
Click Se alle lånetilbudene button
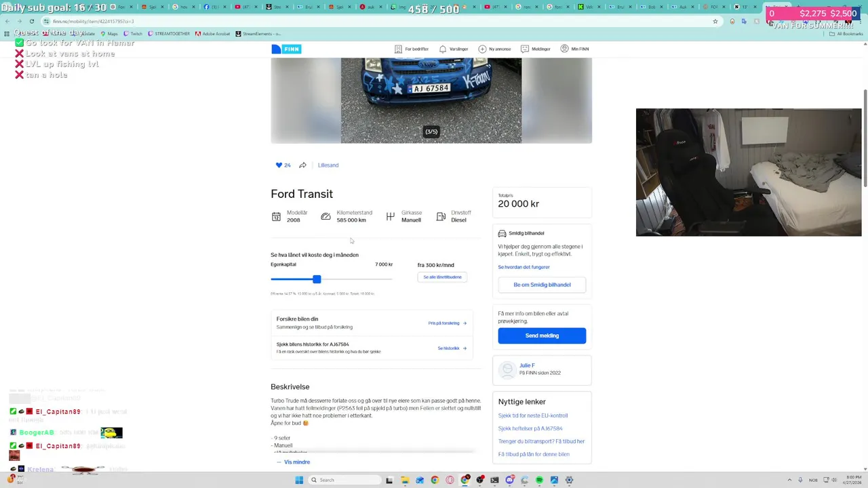click(x=442, y=277)
